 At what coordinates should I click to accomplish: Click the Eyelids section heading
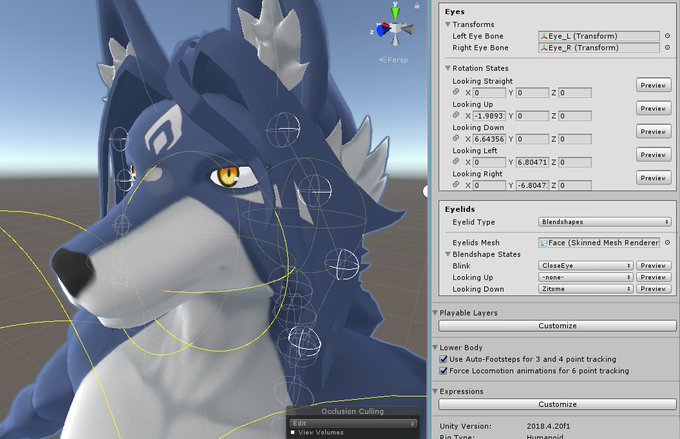[460, 209]
